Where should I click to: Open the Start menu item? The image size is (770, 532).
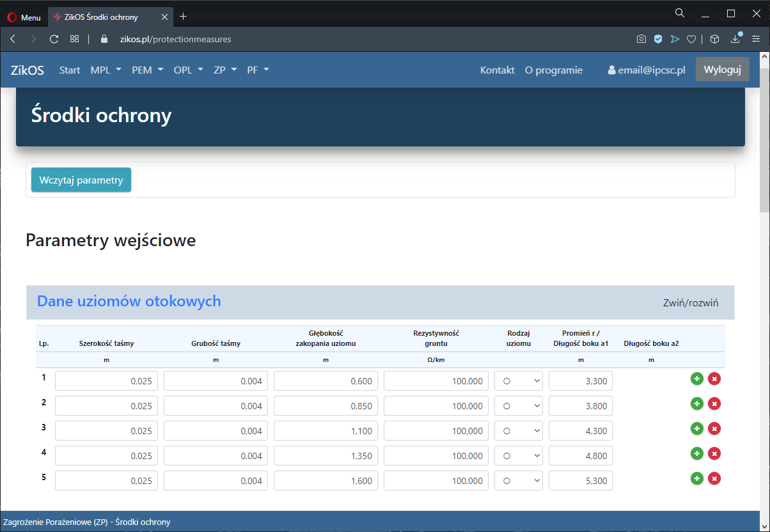click(70, 70)
